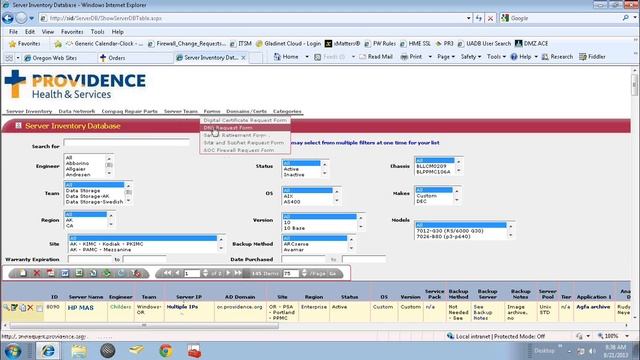Screen dimensions: 640x360
Task: Open the Domains/Certs menu
Action: click(x=247, y=111)
